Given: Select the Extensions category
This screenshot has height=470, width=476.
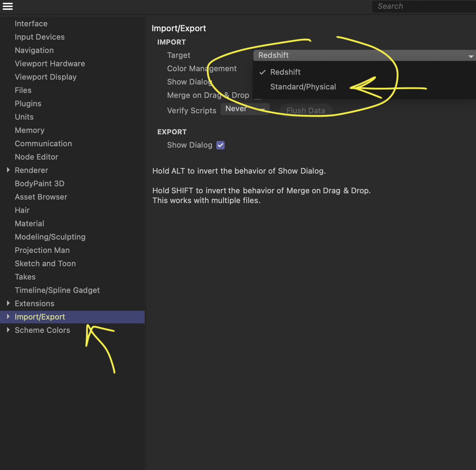Looking at the screenshot, I should click(34, 303).
